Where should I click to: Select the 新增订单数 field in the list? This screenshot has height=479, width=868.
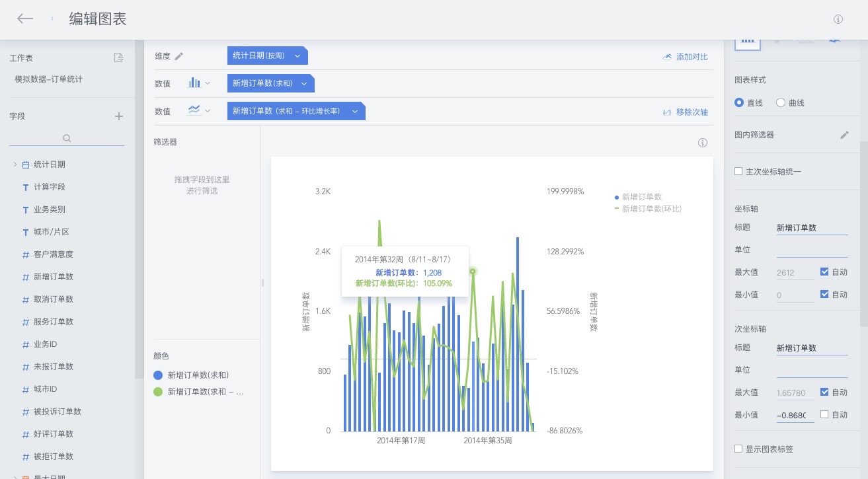[x=54, y=277]
